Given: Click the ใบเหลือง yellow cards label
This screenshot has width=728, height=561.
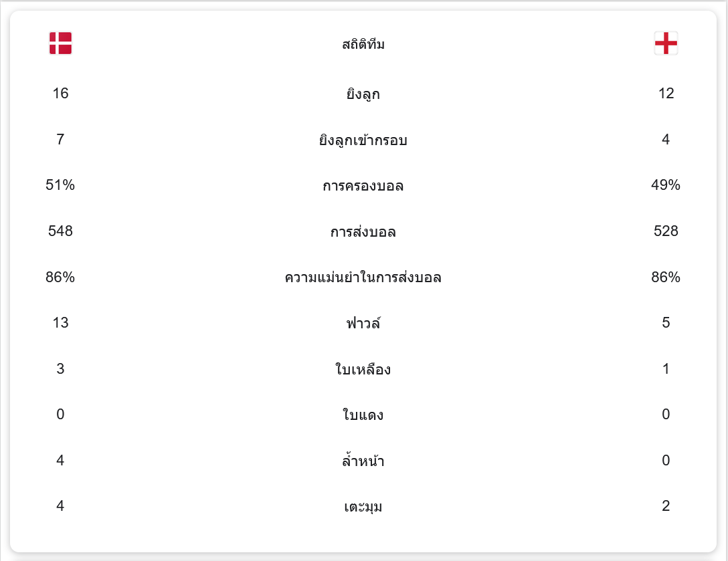Looking at the screenshot, I should (363, 369).
